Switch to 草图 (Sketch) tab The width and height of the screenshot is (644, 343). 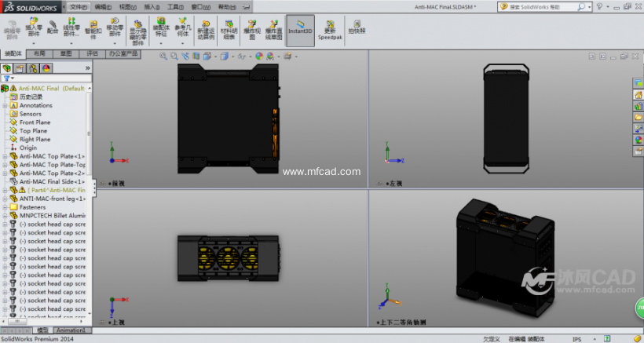click(66, 53)
